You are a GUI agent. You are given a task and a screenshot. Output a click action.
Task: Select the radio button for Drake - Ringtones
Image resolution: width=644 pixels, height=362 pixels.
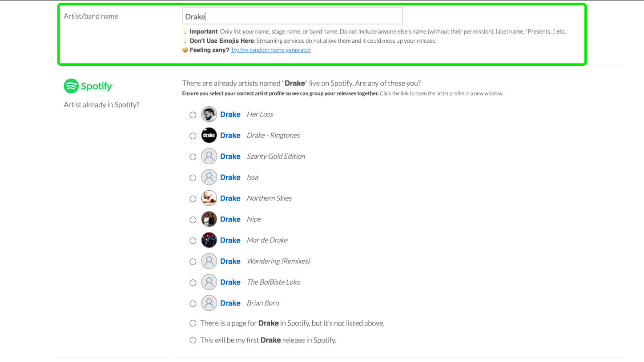click(193, 136)
